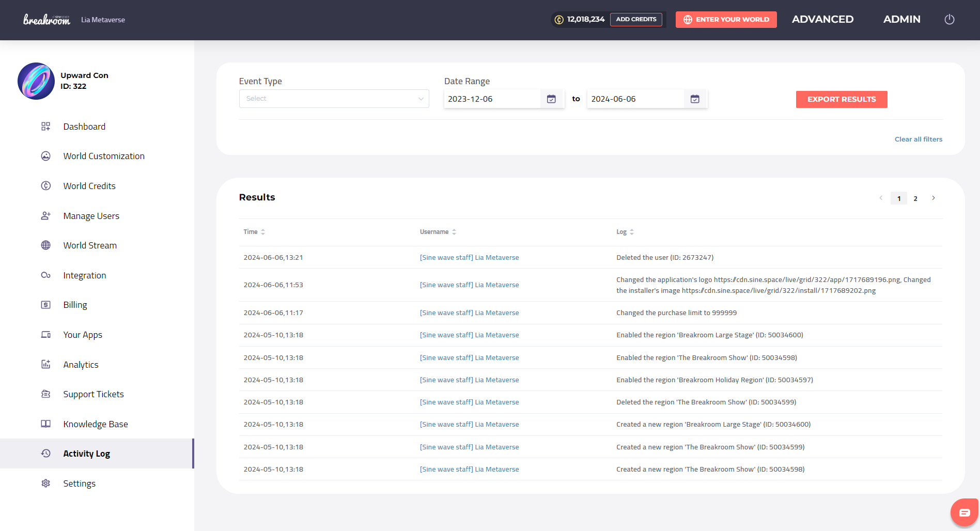Click 'Created a new region Breakroom Large Stage' log
The width and height of the screenshot is (980, 531).
click(713, 425)
